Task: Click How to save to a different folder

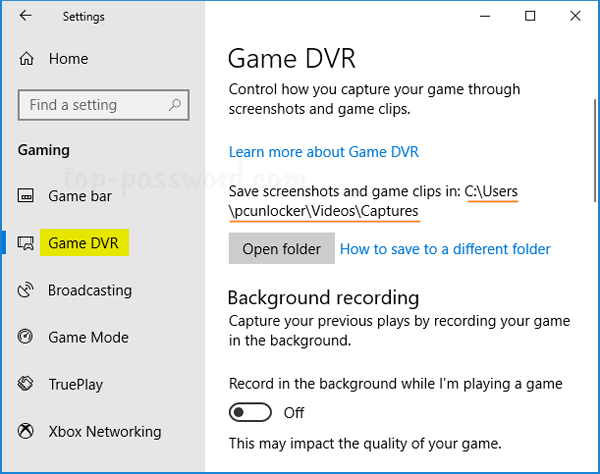Action: click(445, 249)
